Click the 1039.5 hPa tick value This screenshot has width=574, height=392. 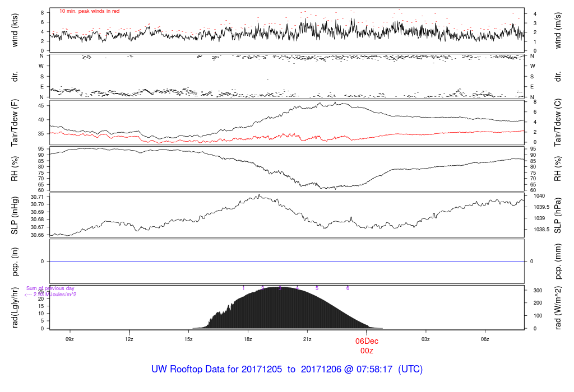tap(541, 207)
